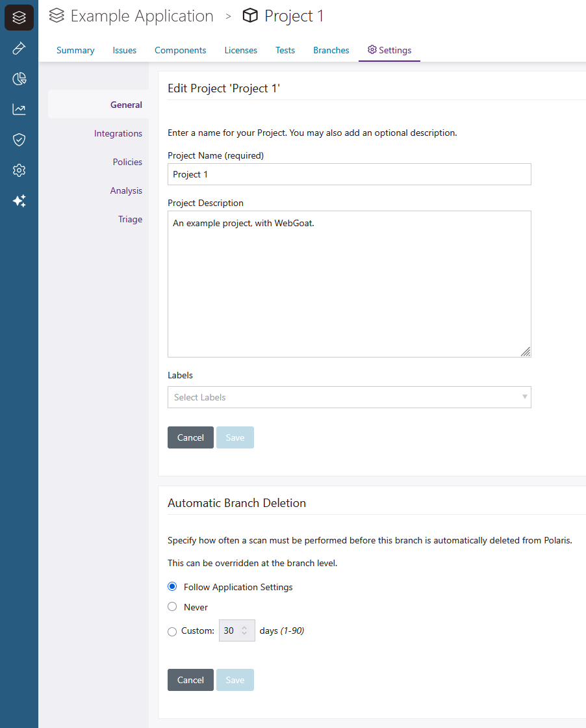The height and width of the screenshot is (728, 586).
Task: Switch to the Issues tab
Action: click(x=124, y=50)
